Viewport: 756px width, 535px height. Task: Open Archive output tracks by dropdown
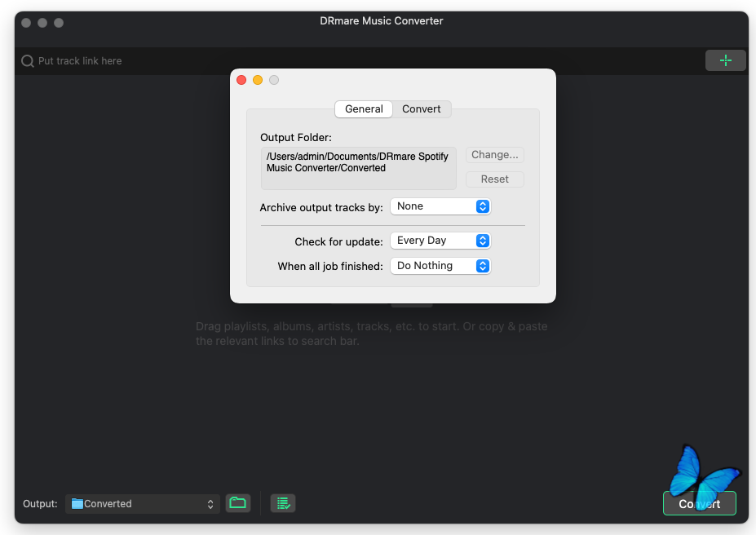tap(440, 206)
